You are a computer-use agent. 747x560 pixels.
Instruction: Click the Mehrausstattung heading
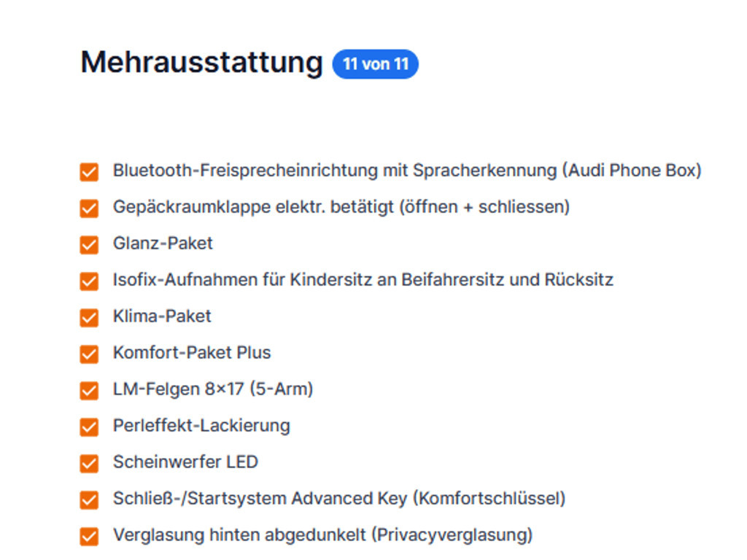click(202, 63)
